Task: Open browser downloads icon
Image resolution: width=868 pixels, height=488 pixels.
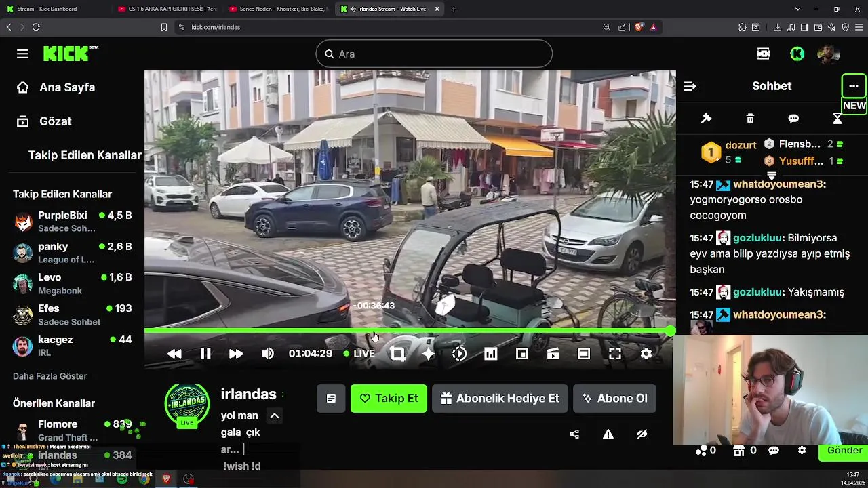Action: (x=777, y=27)
